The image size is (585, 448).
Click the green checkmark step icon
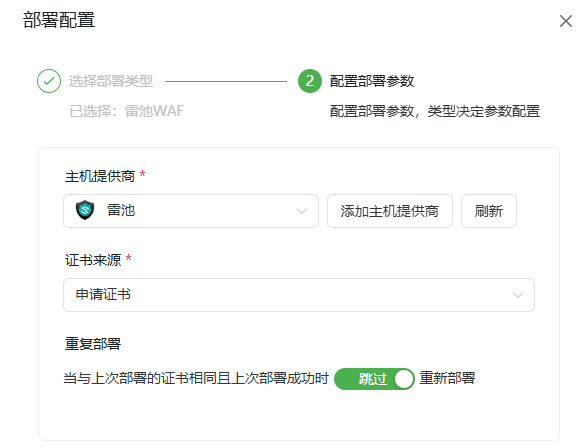point(49,81)
